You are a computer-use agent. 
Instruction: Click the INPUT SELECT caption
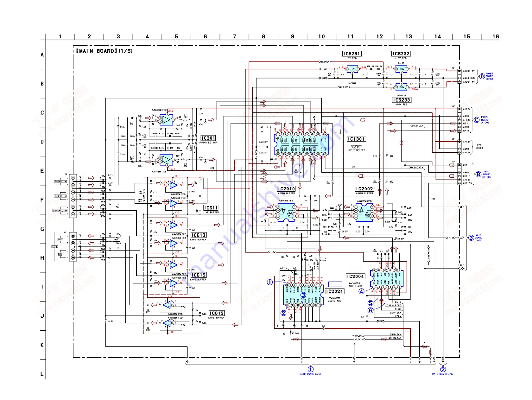[356, 150]
